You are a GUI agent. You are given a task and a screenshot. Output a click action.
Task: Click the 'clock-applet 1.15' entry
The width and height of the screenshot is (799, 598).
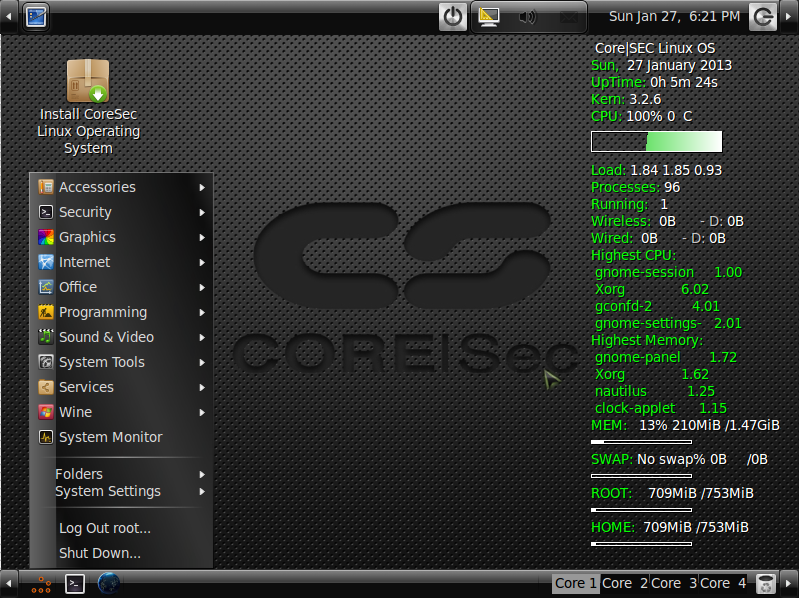pos(661,409)
